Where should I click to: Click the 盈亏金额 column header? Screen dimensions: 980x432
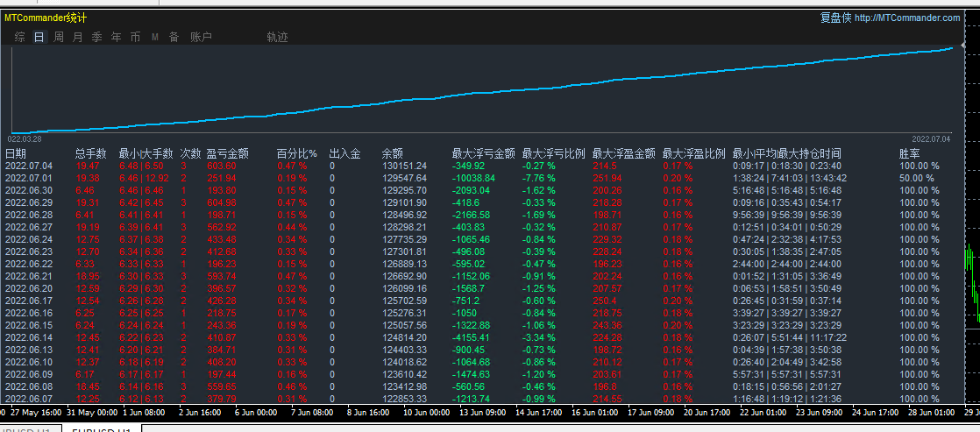point(228,154)
